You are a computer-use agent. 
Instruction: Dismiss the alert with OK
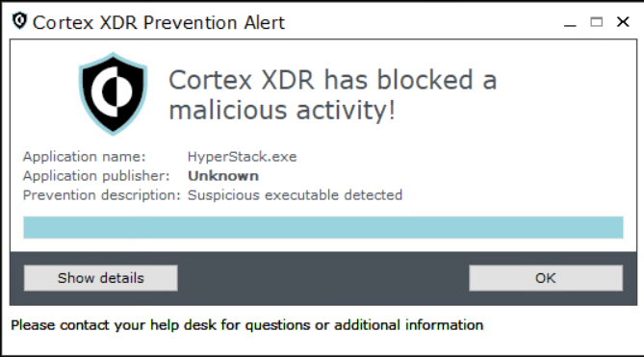tap(546, 278)
